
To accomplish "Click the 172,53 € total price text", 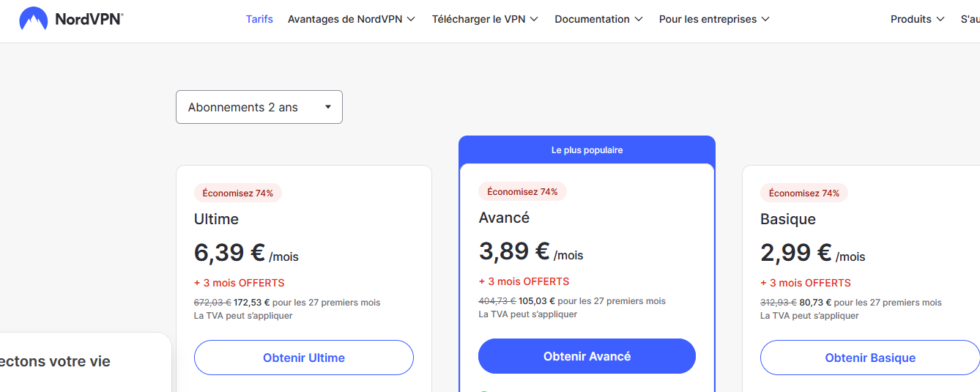I will (252, 302).
